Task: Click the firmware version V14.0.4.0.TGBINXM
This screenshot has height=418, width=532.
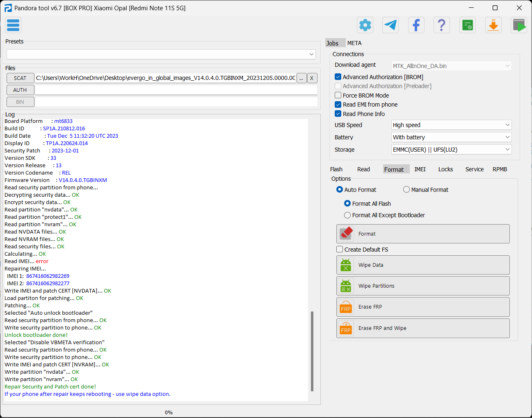Action: tap(83, 180)
